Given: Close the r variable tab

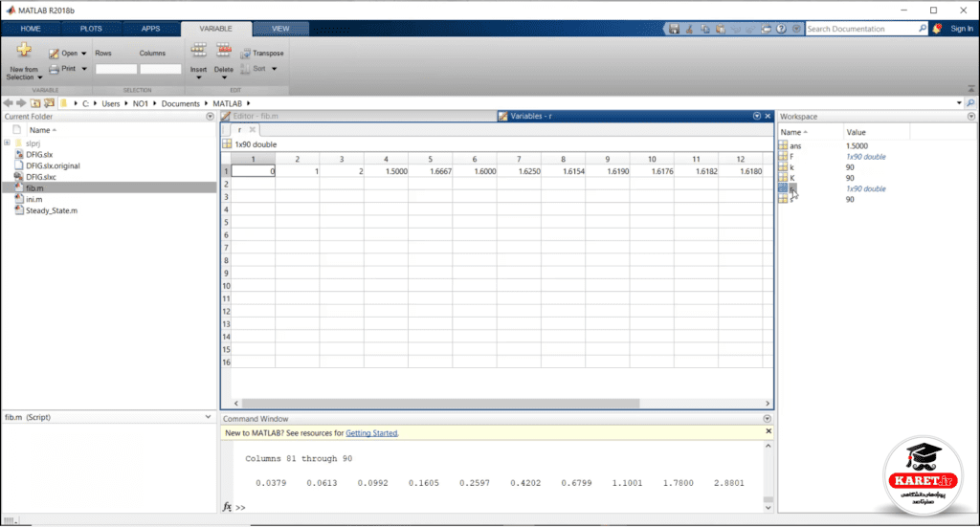Looking at the screenshot, I should point(253,130).
